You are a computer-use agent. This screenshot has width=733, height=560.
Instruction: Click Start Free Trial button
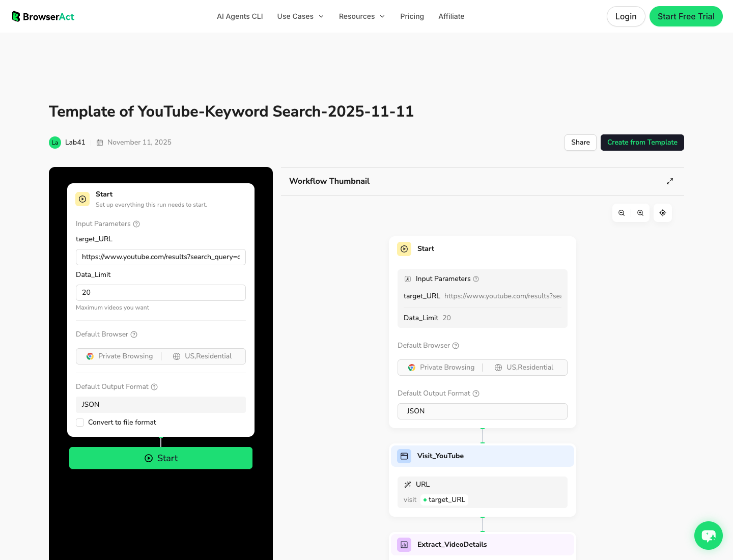point(686,16)
